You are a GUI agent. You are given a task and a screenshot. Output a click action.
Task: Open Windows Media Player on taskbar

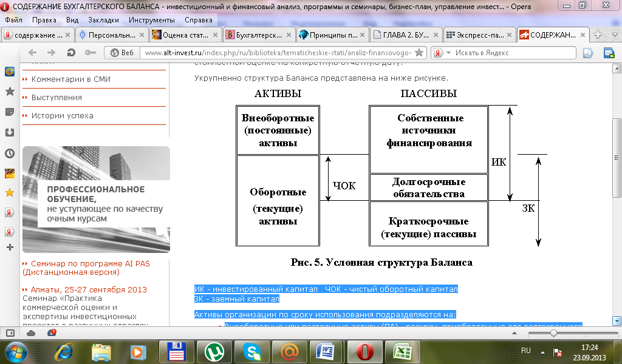coord(138,352)
